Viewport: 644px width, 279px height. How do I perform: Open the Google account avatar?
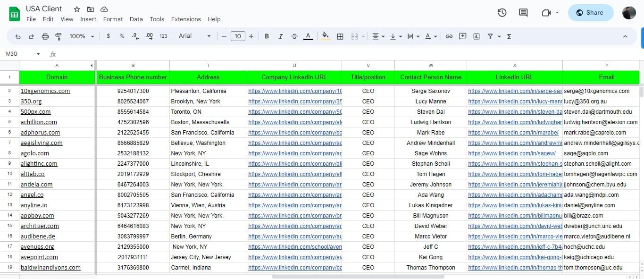coord(629,13)
